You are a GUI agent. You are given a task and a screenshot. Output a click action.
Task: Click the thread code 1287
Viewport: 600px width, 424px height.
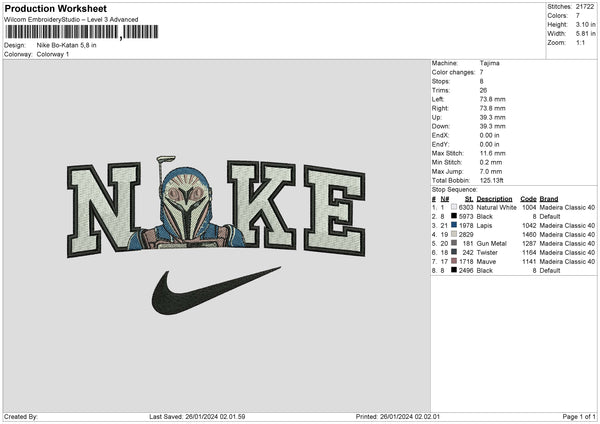click(529, 243)
